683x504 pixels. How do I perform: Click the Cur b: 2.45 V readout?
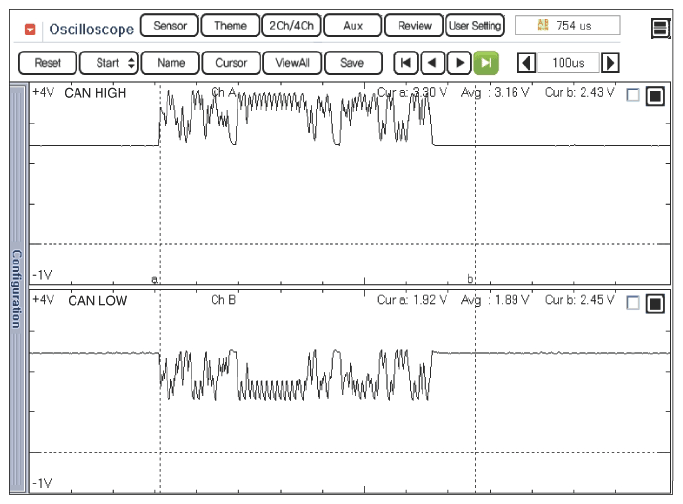pyautogui.click(x=580, y=300)
